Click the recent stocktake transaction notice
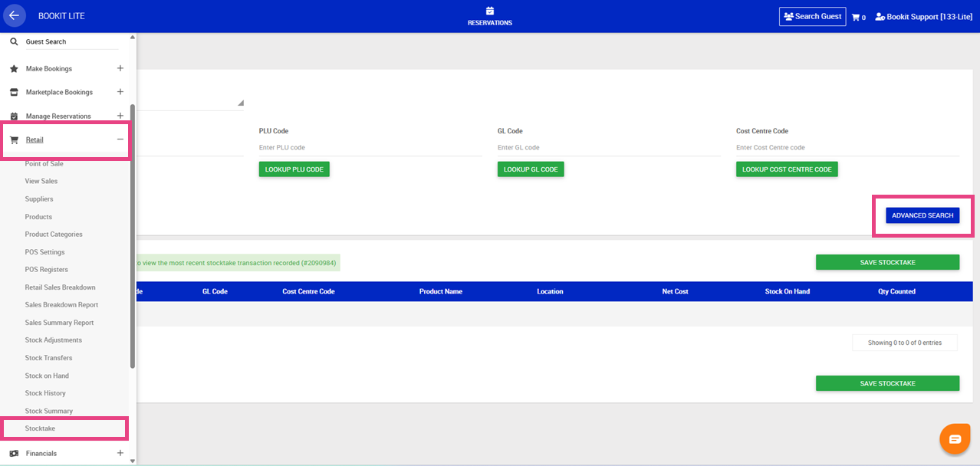 click(237, 263)
